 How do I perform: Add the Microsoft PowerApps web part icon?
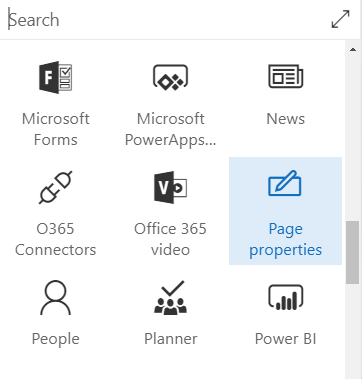(x=170, y=77)
